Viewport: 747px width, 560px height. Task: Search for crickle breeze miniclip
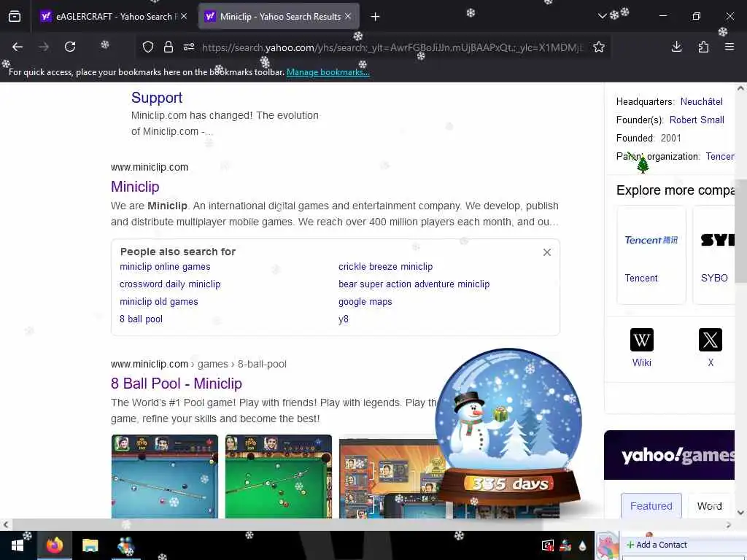point(385,267)
